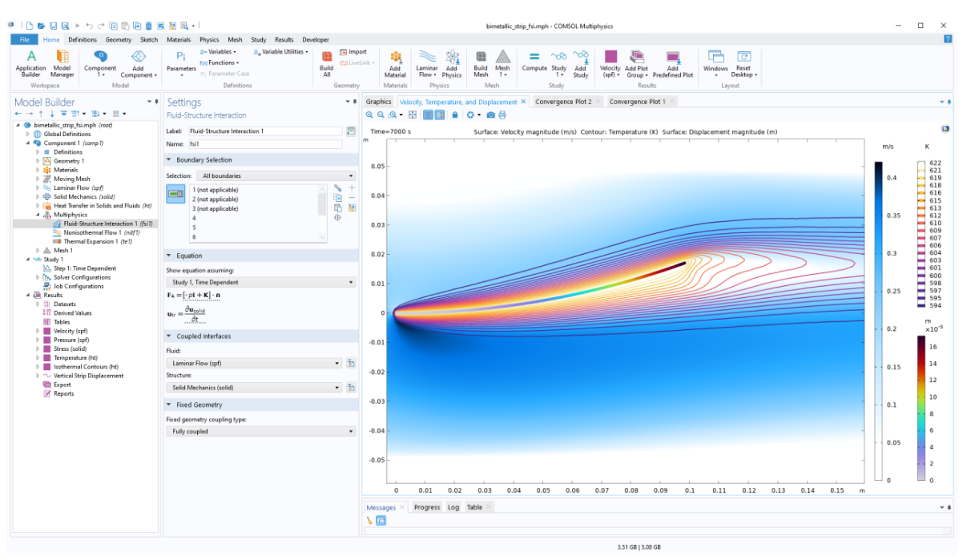Switch to the Results ribbon tab

pos(284,39)
